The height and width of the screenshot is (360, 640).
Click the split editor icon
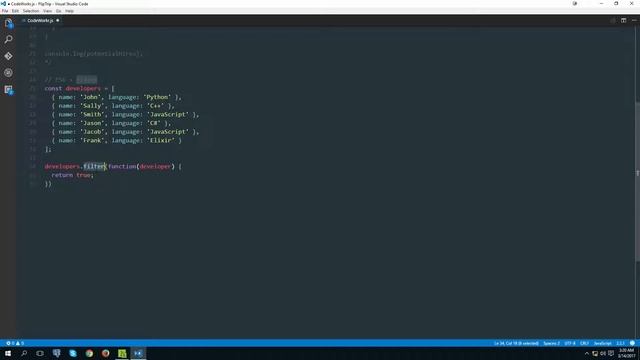point(623,20)
